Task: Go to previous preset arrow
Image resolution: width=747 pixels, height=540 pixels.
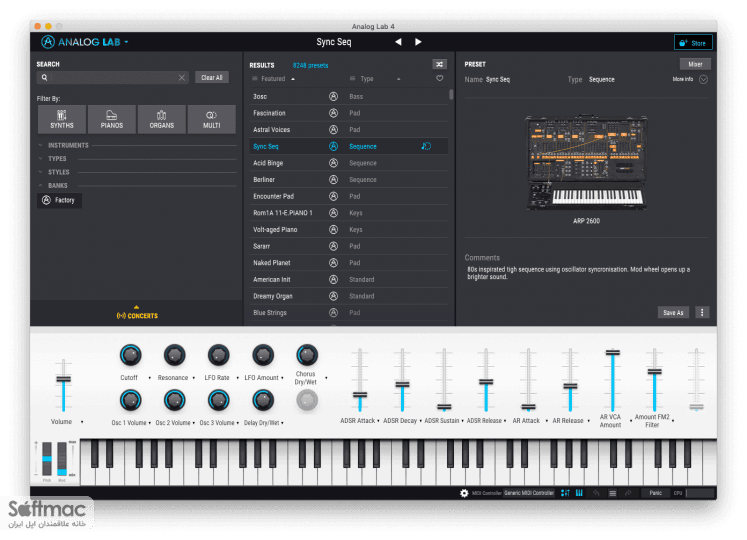Action: click(398, 42)
